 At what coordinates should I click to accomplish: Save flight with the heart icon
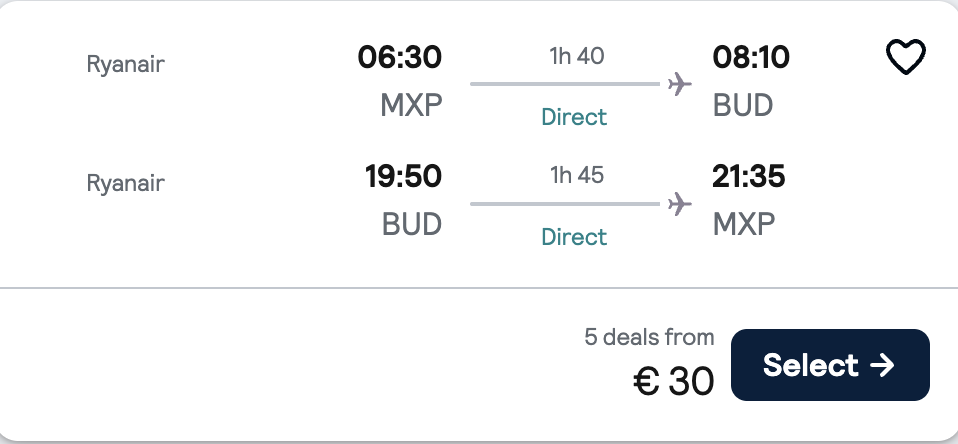pyautogui.click(x=906, y=59)
